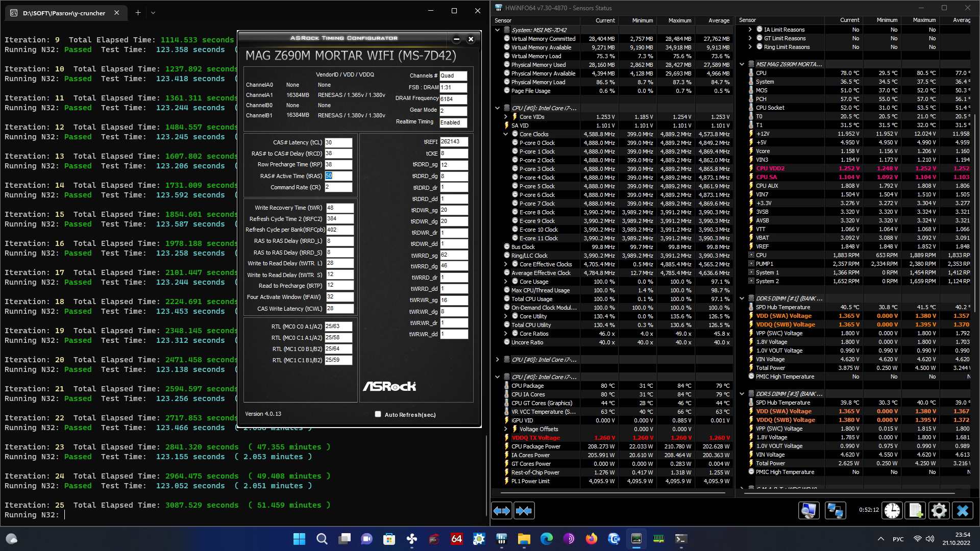
Task: Open the terminal tab dropdown arrow
Action: point(153,13)
